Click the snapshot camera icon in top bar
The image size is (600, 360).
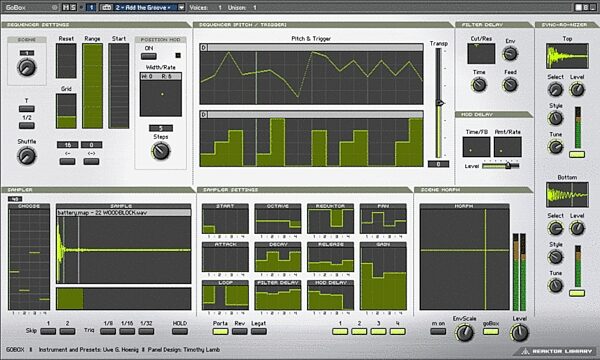click(x=106, y=7)
